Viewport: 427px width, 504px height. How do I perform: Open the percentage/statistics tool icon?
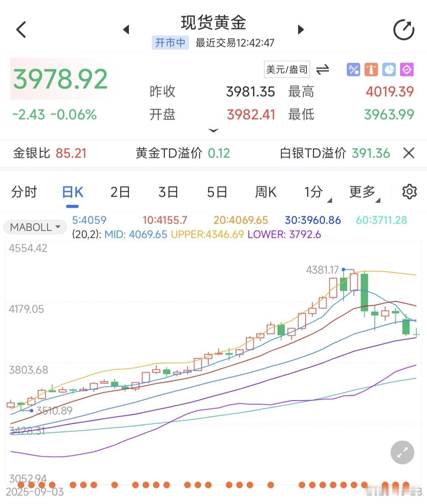tap(353, 69)
